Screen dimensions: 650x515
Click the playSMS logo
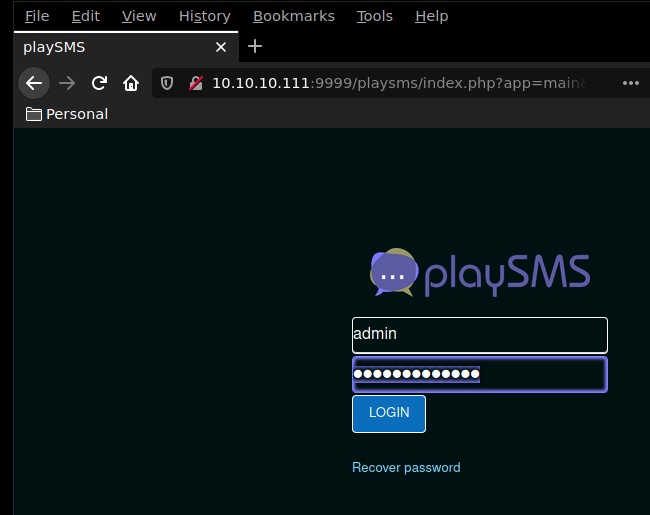click(479, 273)
